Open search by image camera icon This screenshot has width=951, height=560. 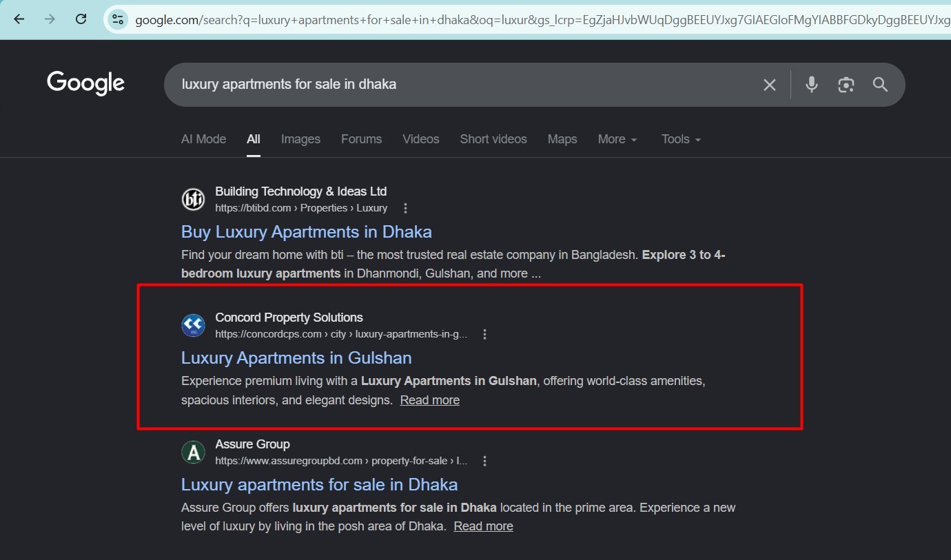(846, 85)
